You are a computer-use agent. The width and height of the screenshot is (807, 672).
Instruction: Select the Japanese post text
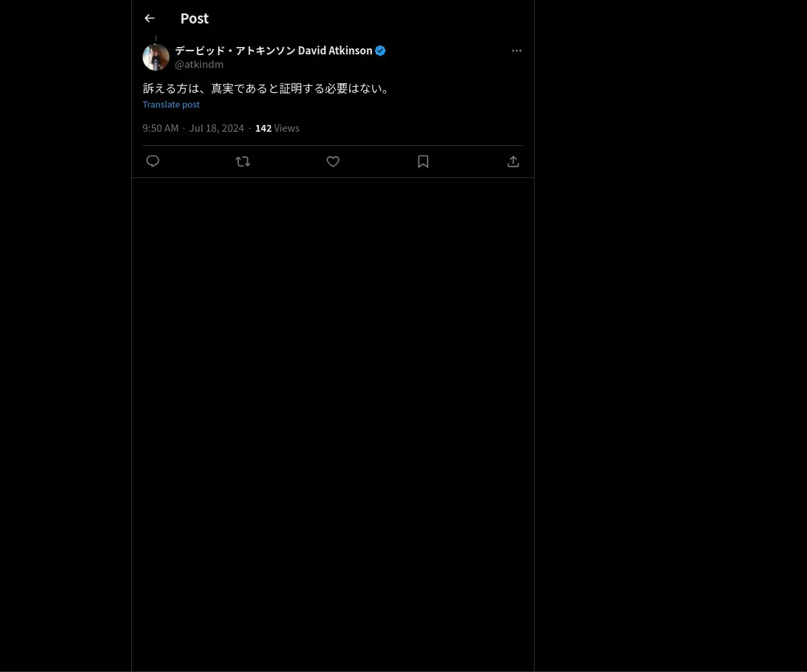(x=267, y=88)
